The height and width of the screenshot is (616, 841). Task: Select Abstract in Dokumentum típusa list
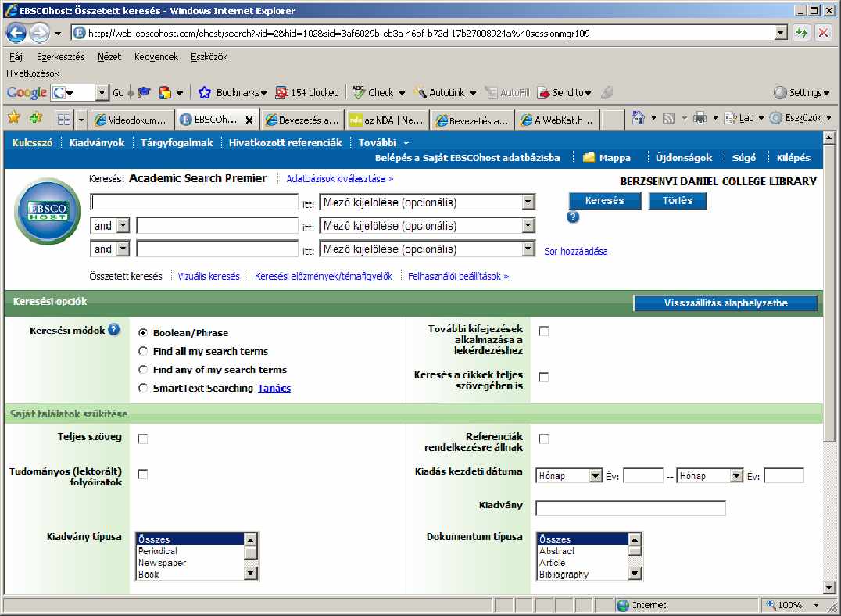[583, 551]
